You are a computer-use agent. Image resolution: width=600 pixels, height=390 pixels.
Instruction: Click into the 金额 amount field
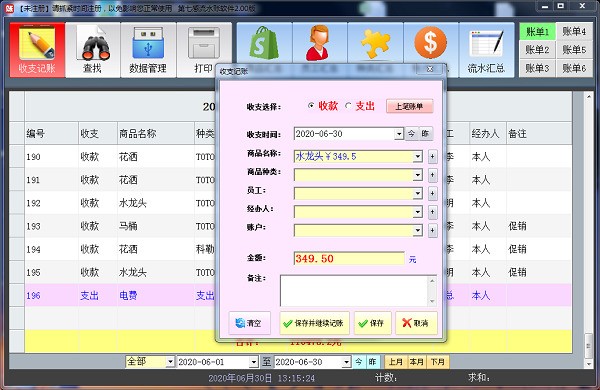349,258
